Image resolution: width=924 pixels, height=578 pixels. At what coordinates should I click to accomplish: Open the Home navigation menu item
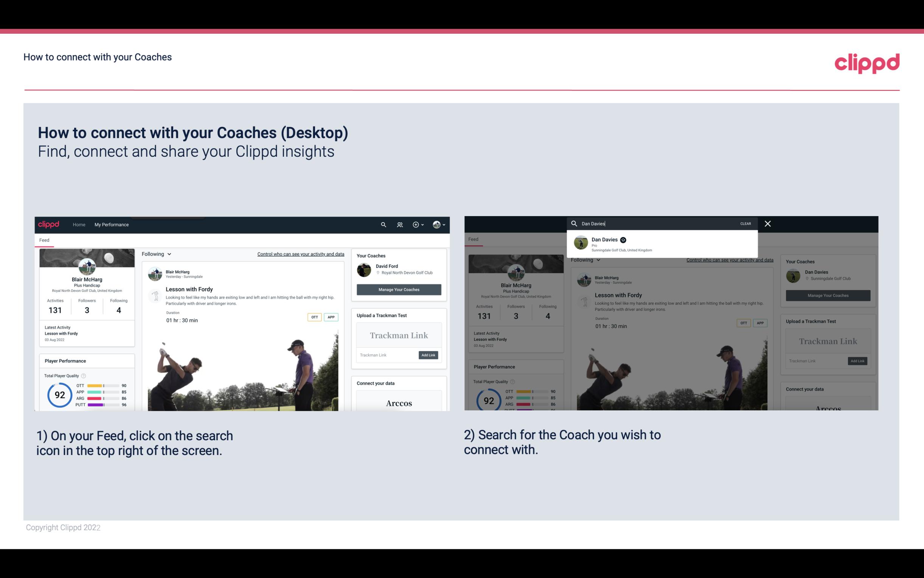[79, 224]
